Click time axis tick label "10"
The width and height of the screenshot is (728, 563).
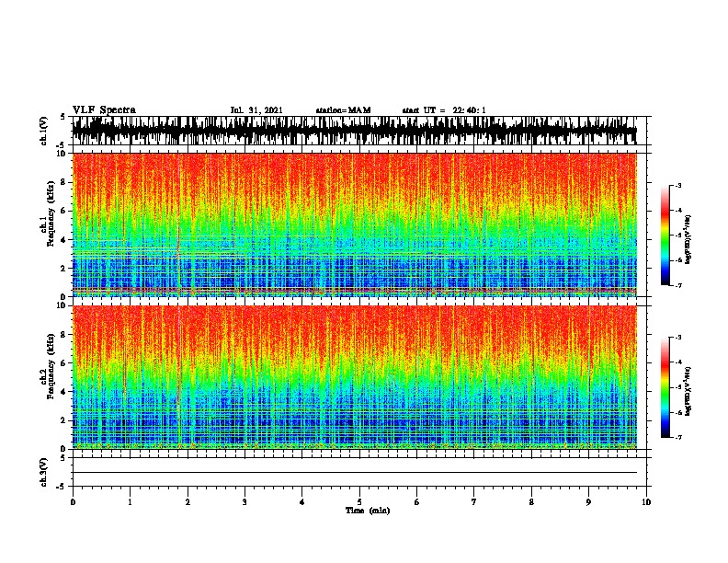click(646, 502)
